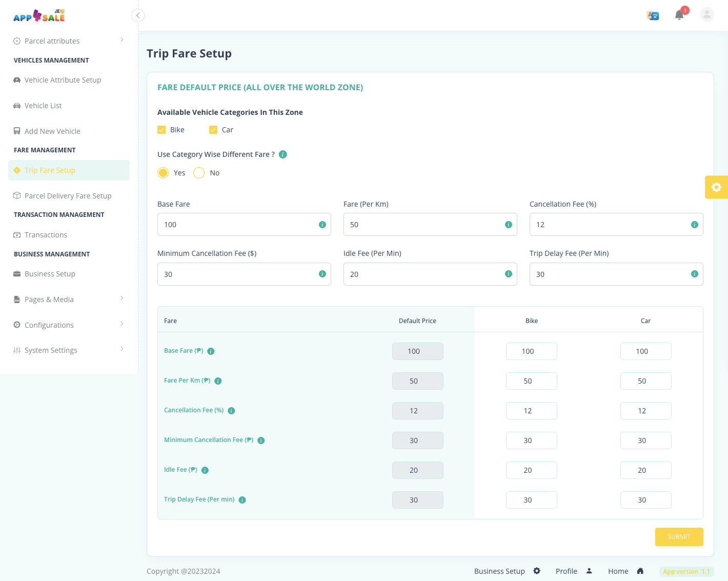Click the Trip Delay Fee (Per Min) input
This screenshot has height=581, width=728.
coord(616,274)
